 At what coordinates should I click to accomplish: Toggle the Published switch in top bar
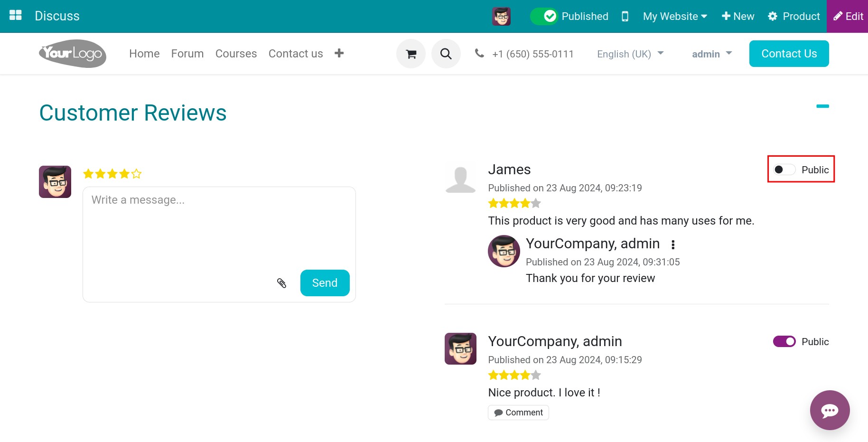[x=544, y=17]
